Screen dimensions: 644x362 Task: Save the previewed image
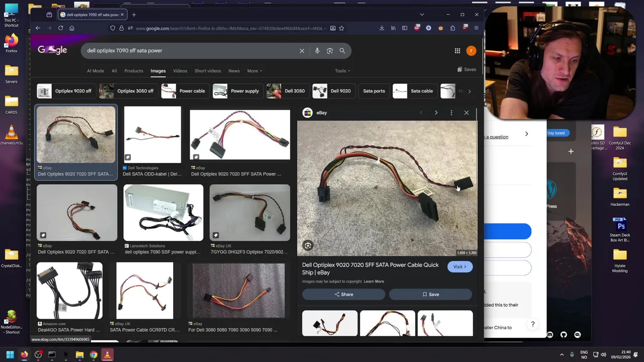(431, 295)
